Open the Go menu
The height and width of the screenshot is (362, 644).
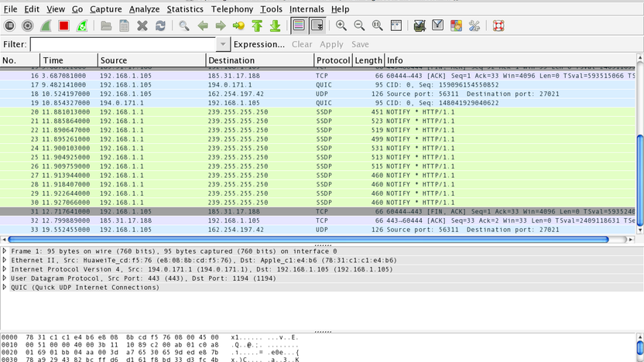[x=77, y=9]
